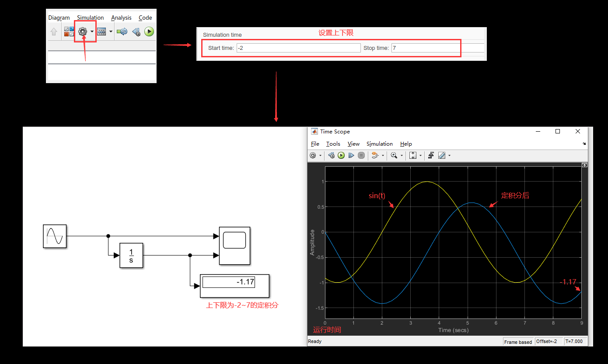Click Time Scope step forward icon

point(351,155)
